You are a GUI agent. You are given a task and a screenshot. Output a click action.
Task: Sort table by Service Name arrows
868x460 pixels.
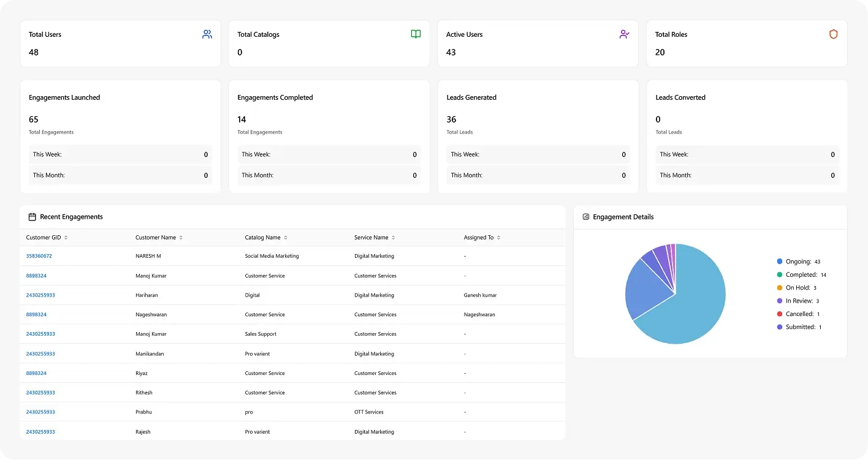(394, 238)
